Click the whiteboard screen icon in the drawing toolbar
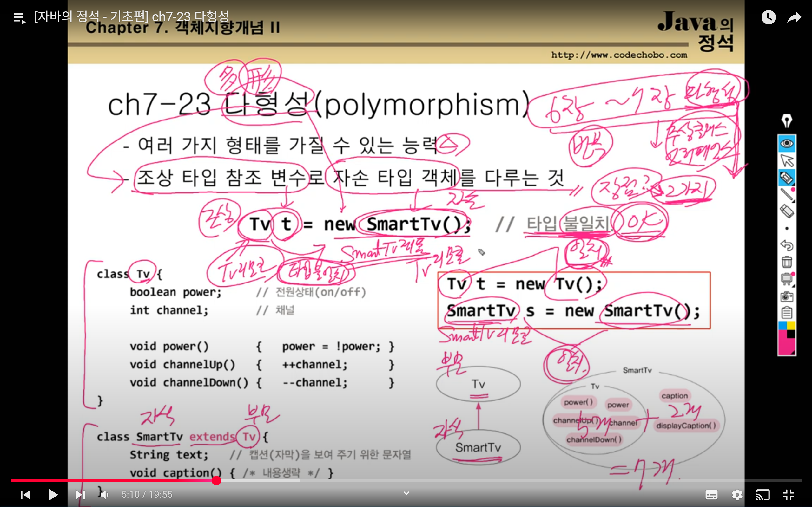The width and height of the screenshot is (812, 507). pos(787,279)
